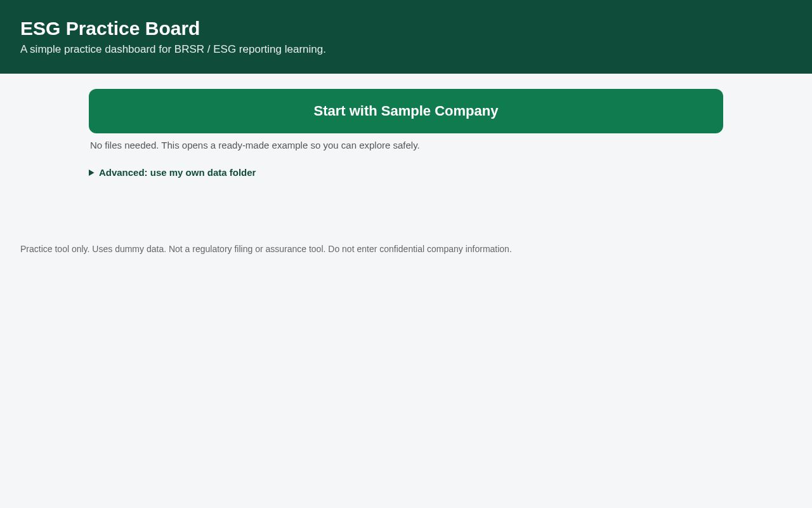Click the dark green header banner
812x508 pixels.
click(406, 37)
